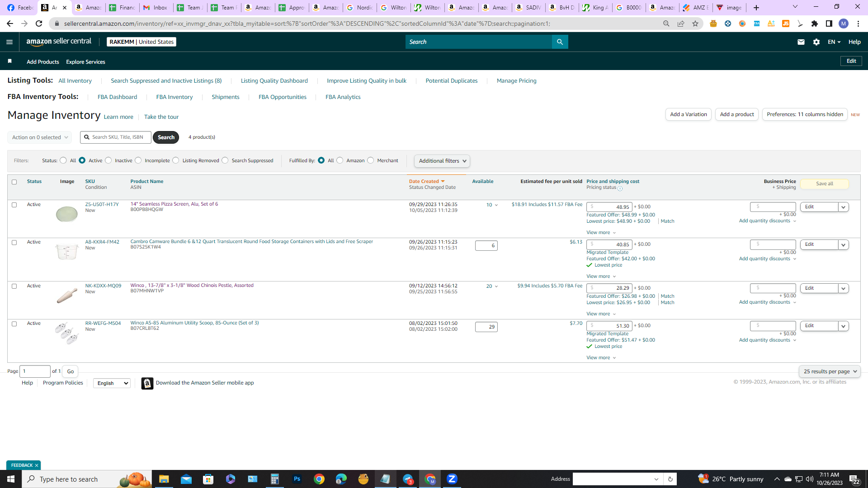Open the EN language dropdown

(x=834, y=42)
